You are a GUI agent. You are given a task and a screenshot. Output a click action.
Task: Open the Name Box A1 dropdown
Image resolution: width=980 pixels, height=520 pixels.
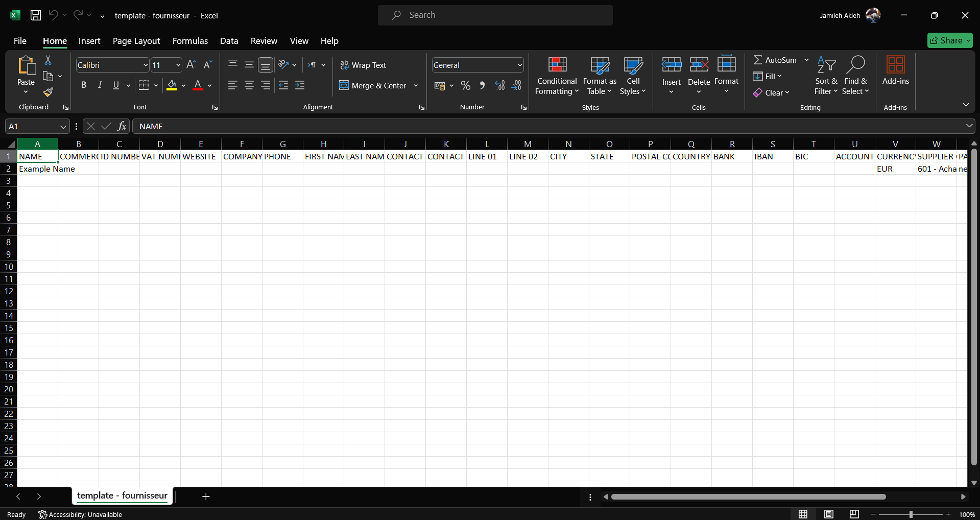point(63,126)
